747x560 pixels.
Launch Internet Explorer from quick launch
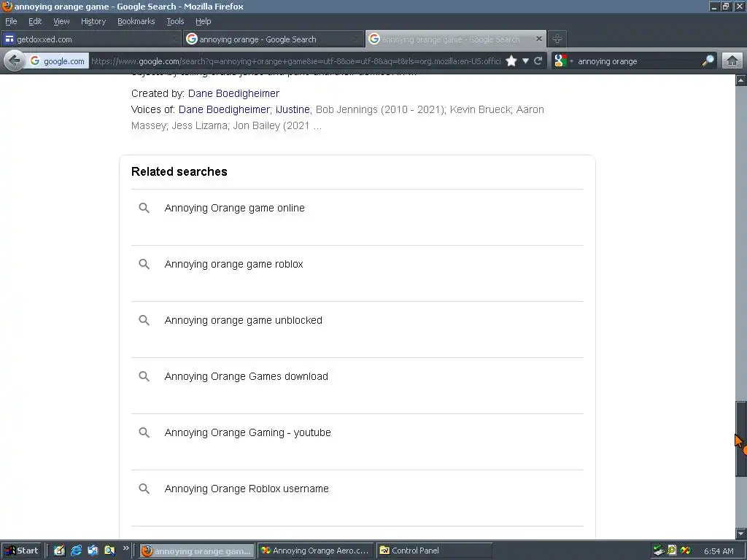pos(76,551)
